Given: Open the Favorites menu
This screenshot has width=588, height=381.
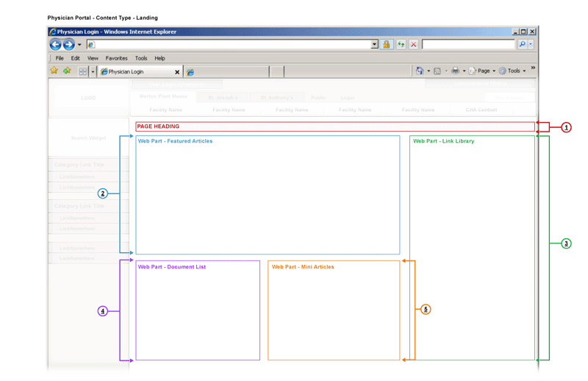Looking at the screenshot, I should [116, 58].
